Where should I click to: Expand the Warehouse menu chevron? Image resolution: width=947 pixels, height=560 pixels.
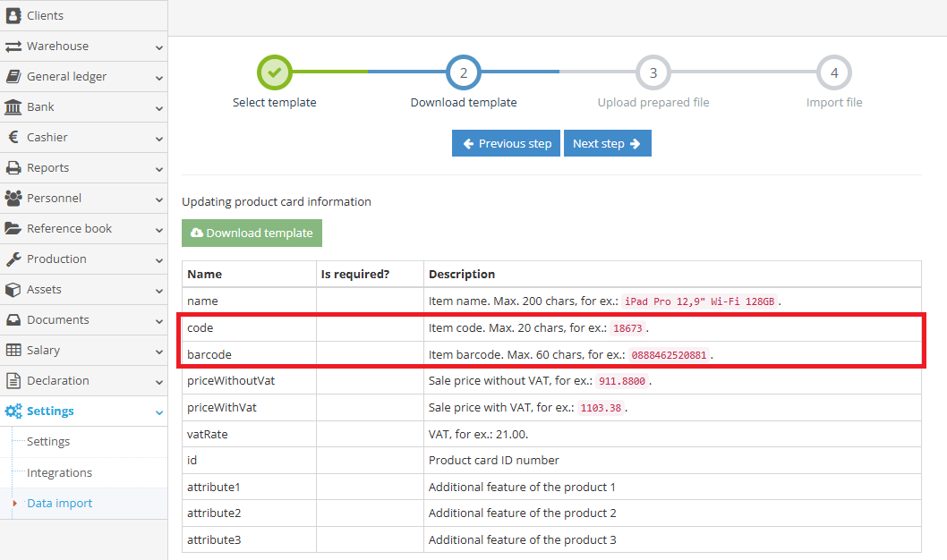point(159,47)
